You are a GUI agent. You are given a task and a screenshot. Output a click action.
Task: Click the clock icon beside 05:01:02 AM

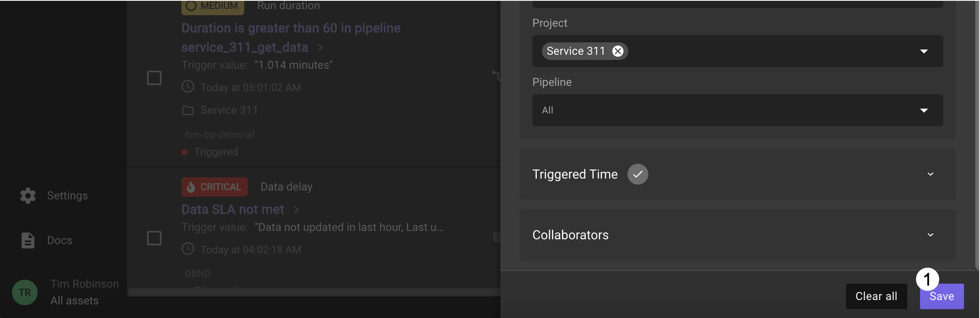tap(188, 87)
